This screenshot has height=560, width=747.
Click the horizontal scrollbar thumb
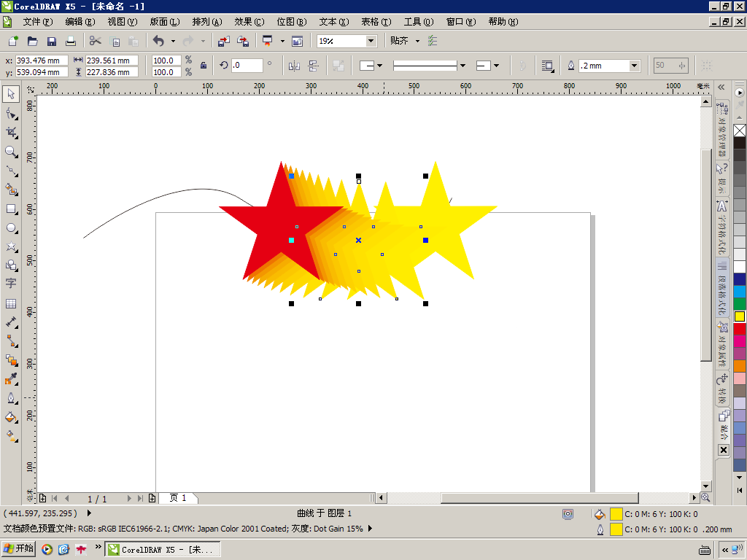click(x=539, y=497)
